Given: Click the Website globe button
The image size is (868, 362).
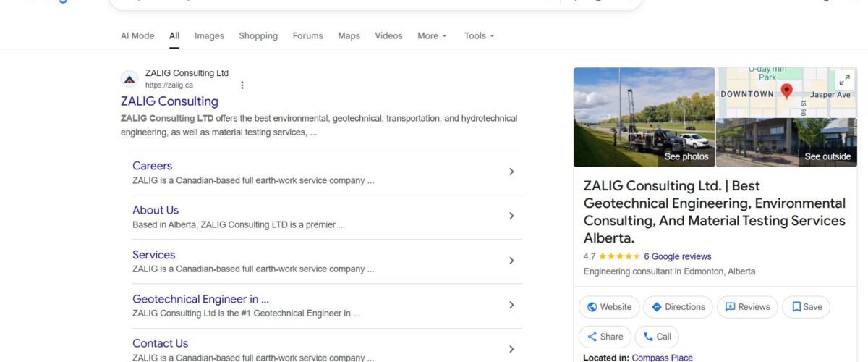Looking at the screenshot, I should click(609, 307).
